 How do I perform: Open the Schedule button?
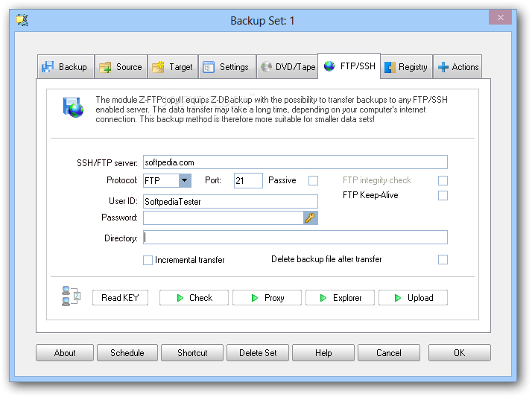[127, 353]
